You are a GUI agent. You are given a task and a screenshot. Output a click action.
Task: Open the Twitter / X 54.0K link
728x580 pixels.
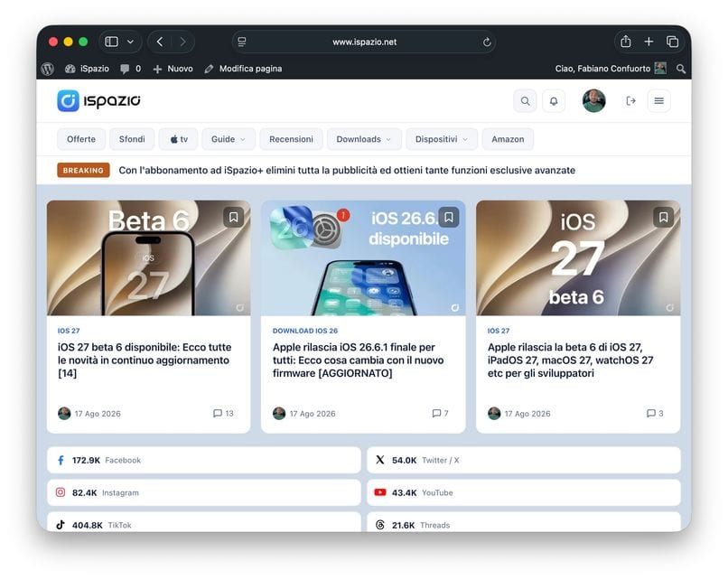click(524, 460)
